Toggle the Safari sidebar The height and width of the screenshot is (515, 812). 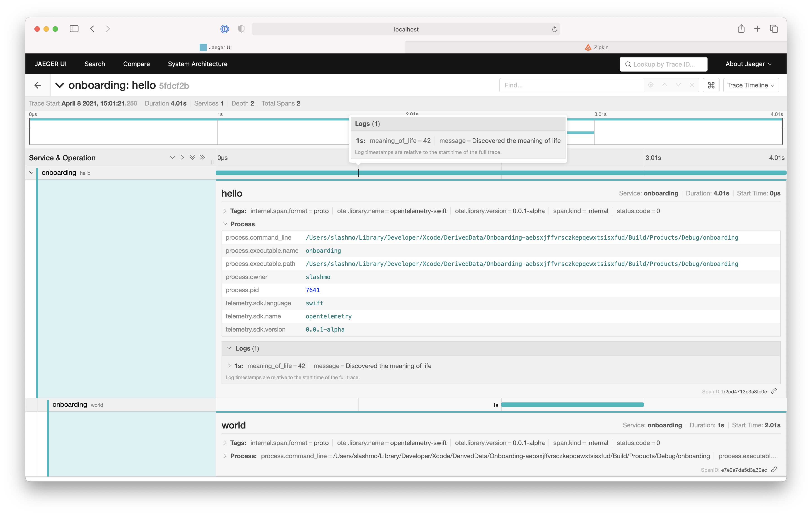pos(74,29)
